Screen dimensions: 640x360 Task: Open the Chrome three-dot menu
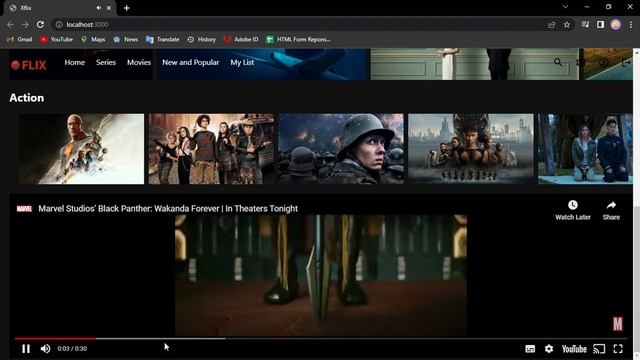tap(631, 24)
